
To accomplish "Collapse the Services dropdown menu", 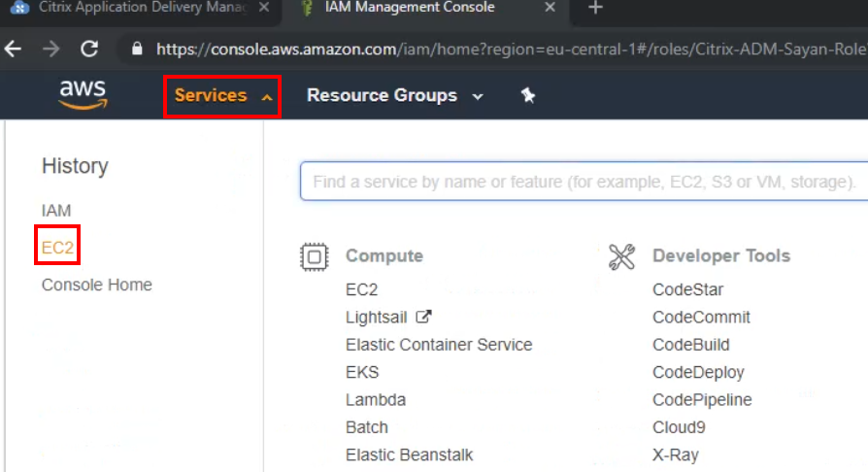I will 222,95.
